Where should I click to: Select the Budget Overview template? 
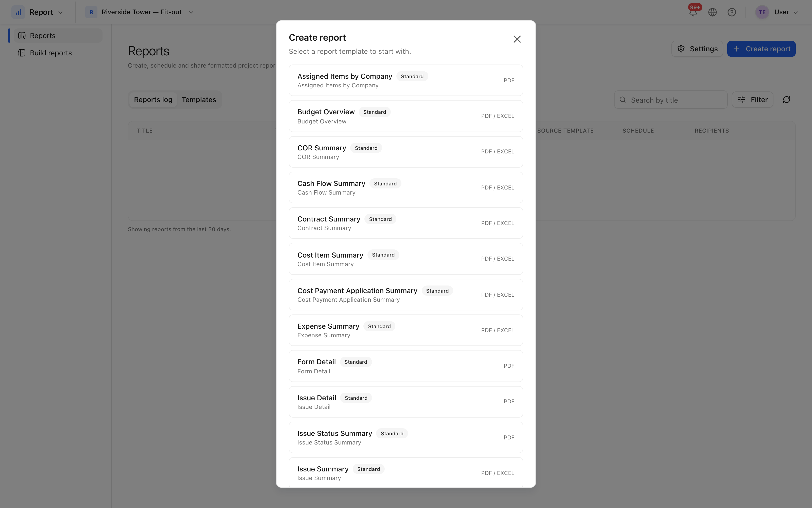pyautogui.click(x=406, y=116)
